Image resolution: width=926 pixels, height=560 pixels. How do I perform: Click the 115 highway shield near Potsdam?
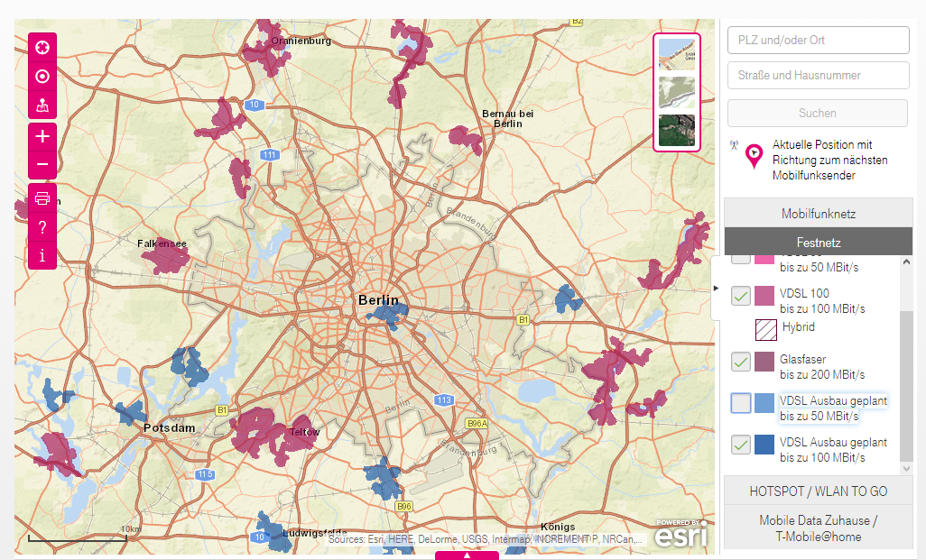[205, 474]
